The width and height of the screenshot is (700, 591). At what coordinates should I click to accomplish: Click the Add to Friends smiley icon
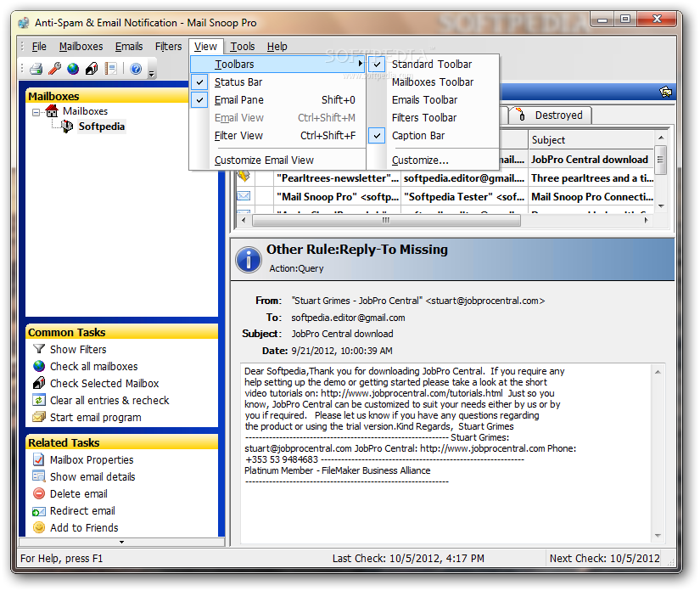[x=39, y=527]
